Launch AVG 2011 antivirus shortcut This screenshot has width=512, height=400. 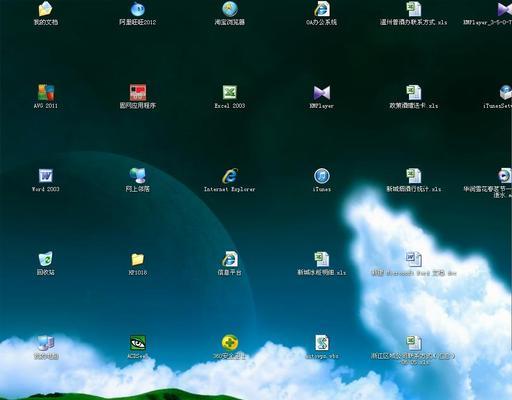[46, 93]
